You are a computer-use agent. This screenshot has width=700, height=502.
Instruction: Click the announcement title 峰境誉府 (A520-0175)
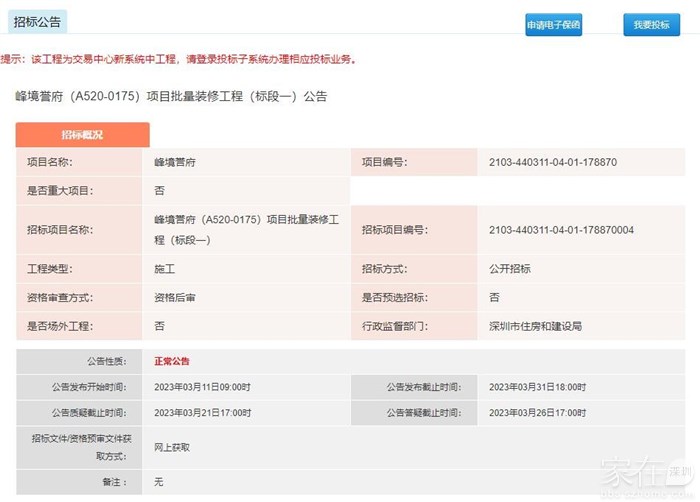pos(171,97)
